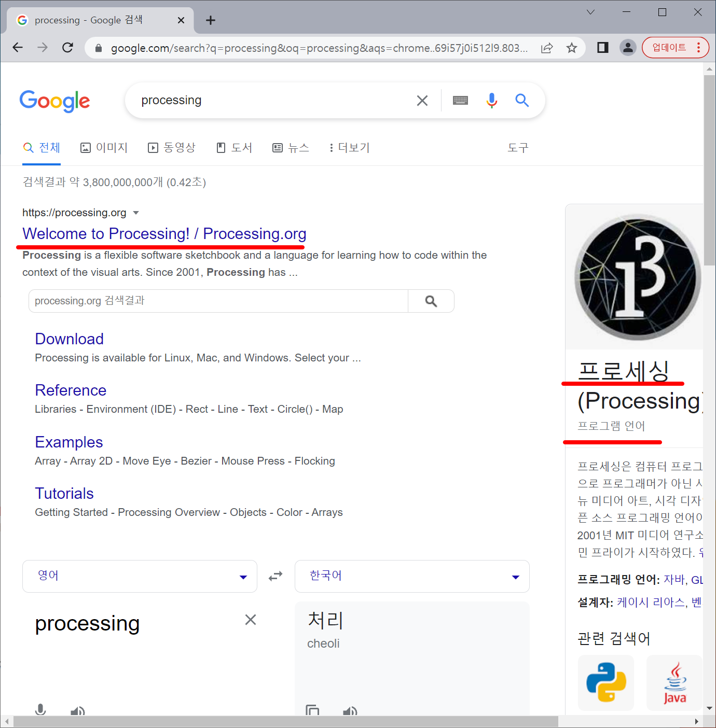Open 도구 search tools

coord(518,148)
